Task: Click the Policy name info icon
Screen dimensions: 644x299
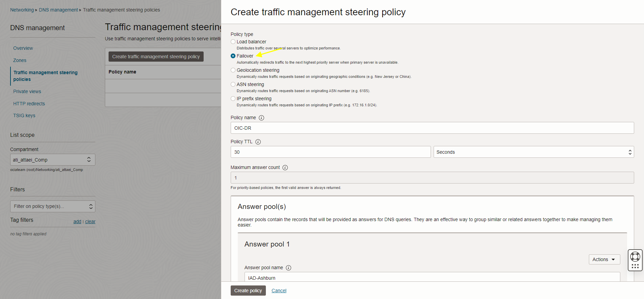Action: point(261,118)
